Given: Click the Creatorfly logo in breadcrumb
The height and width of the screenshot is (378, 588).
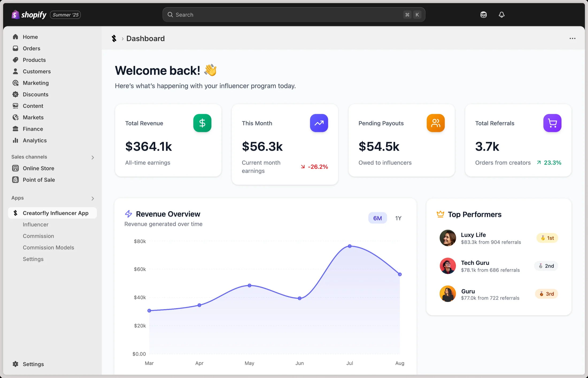Looking at the screenshot, I should tap(114, 38).
